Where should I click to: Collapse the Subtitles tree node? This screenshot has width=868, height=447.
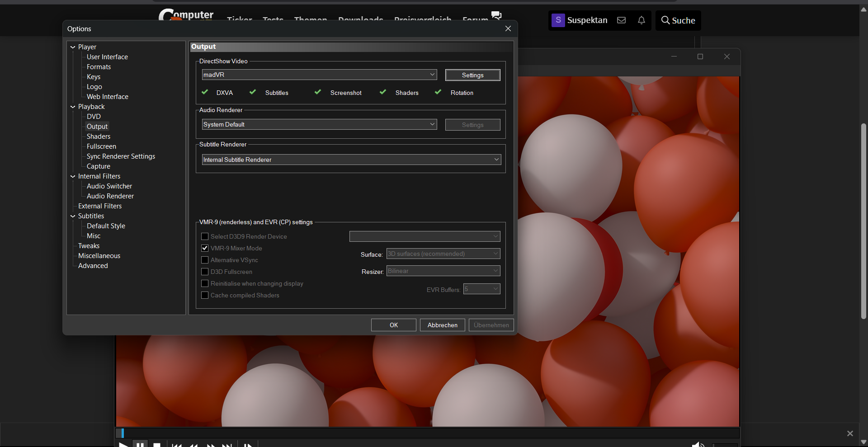[x=73, y=216]
